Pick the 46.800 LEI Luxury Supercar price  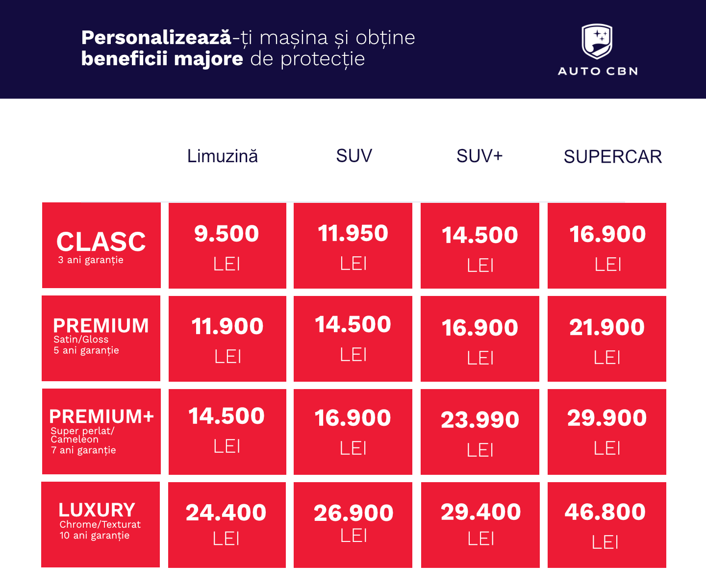[x=607, y=525]
